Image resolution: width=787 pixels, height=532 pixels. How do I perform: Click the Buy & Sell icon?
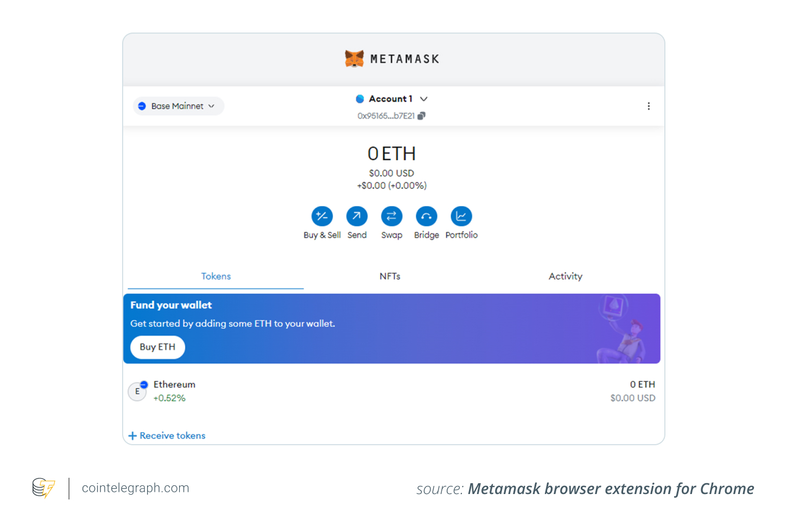click(322, 216)
